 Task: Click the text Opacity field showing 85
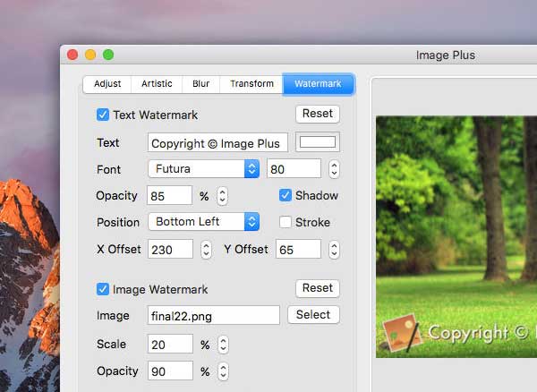(x=169, y=195)
